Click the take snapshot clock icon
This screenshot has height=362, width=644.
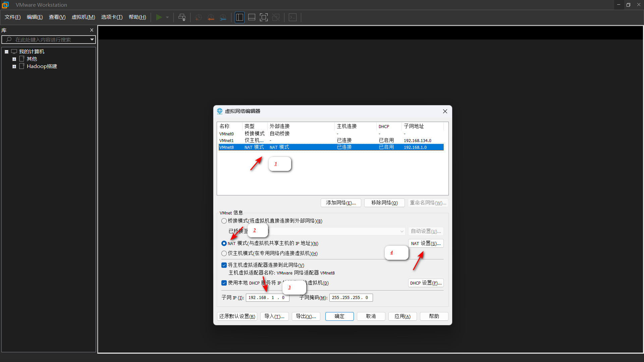pos(199,17)
